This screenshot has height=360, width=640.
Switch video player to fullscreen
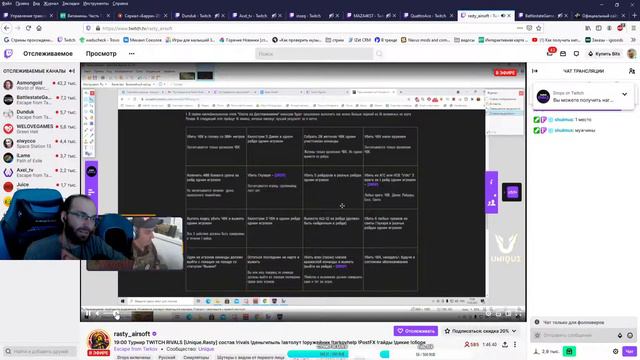(x=518, y=315)
